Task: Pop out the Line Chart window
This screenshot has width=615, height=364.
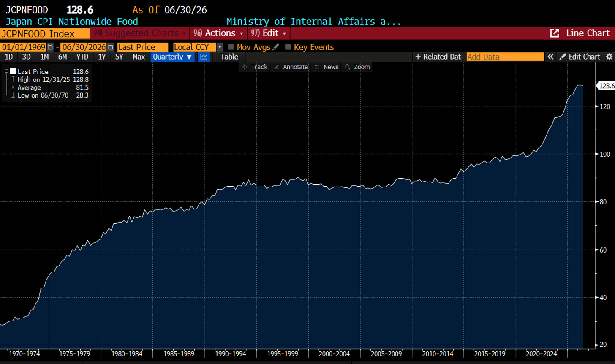Action: pyautogui.click(x=554, y=33)
